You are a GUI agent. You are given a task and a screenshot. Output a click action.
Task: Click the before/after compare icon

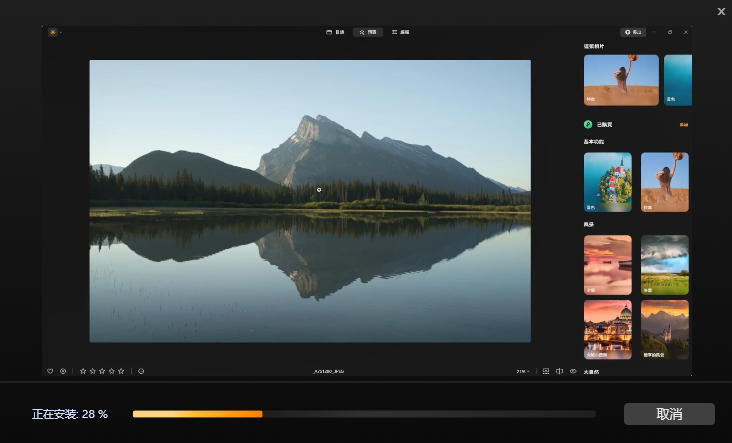coord(559,371)
